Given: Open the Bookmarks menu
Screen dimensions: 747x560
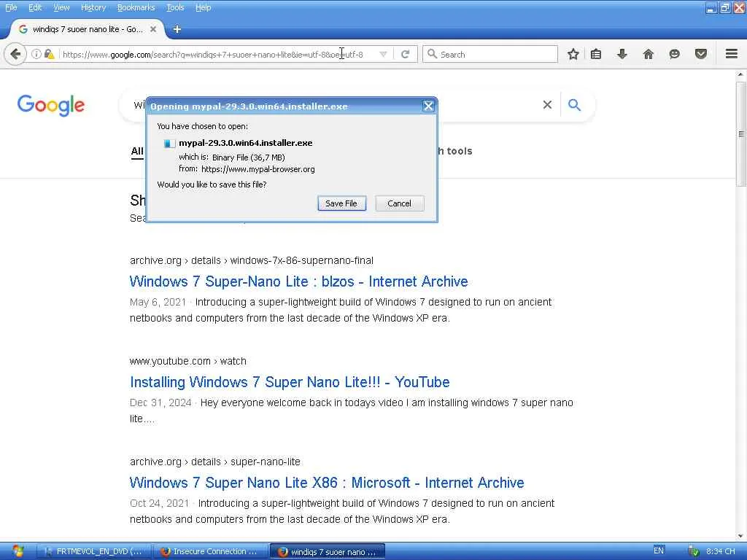Looking at the screenshot, I should coord(136,7).
